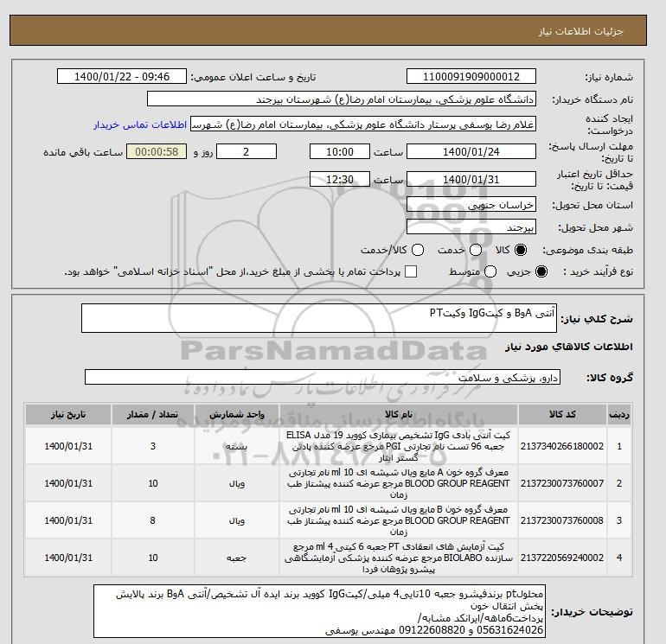Click the countdown timer 00:00:58
Image resolution: width=666 pixels, height=644 pixels.
(x=157, y=151)
